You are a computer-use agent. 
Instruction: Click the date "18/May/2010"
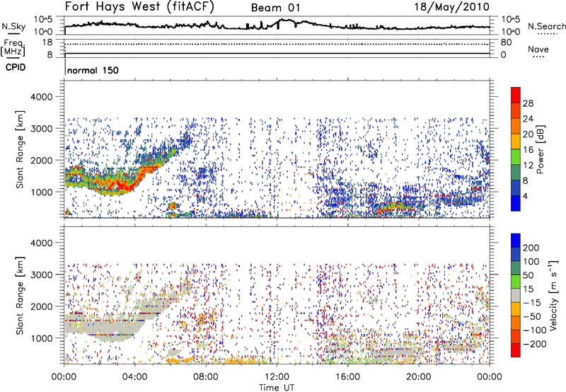451,7
